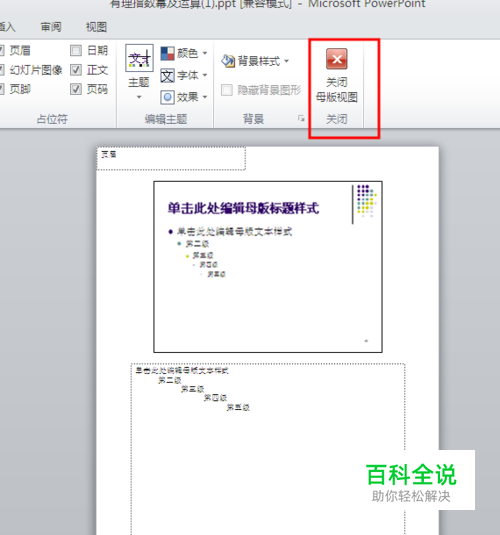Viewport: 500px width, 535px height.
Task: Toggle the 页眉 header checkbox
Action: pyautogui.click(x=2, y=51)
